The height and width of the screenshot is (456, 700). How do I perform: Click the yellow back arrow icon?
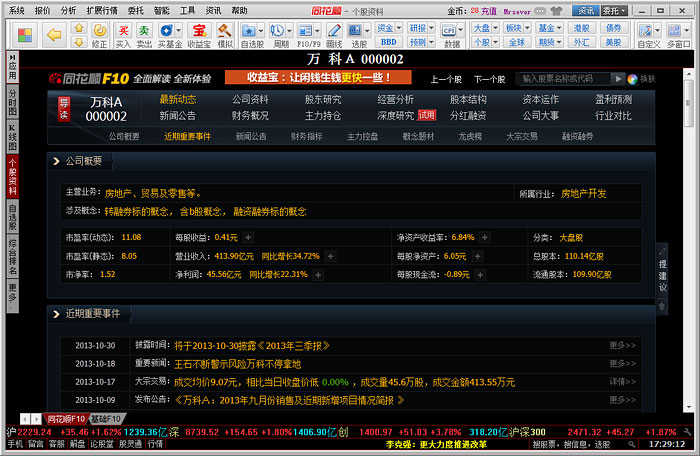coord(54,34)
